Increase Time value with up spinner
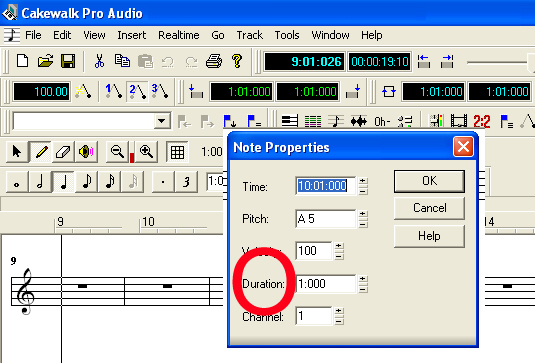Screen dimensions: 535x363 pos(363,181)
